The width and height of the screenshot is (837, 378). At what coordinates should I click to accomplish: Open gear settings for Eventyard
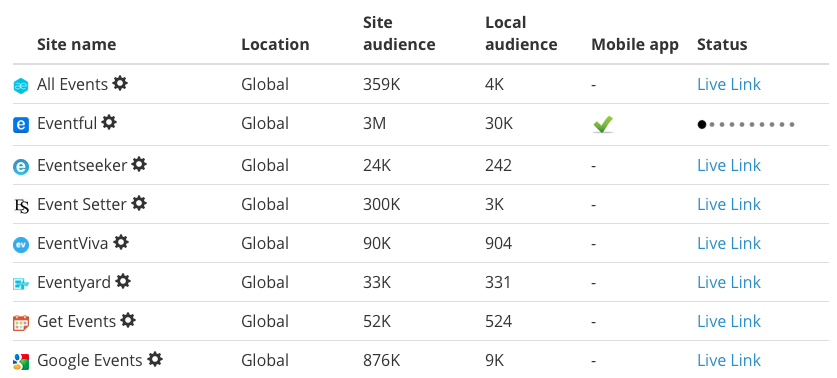[123, 281]
